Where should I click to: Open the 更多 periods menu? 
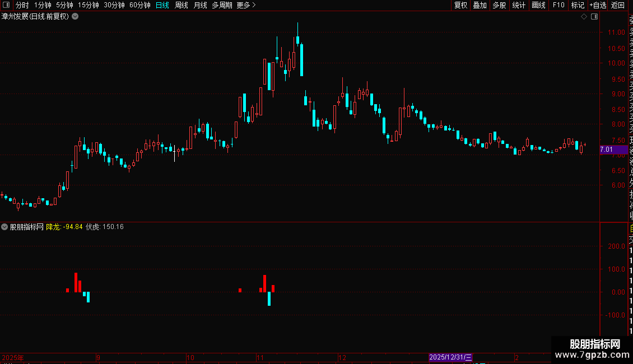coord(246,5)
